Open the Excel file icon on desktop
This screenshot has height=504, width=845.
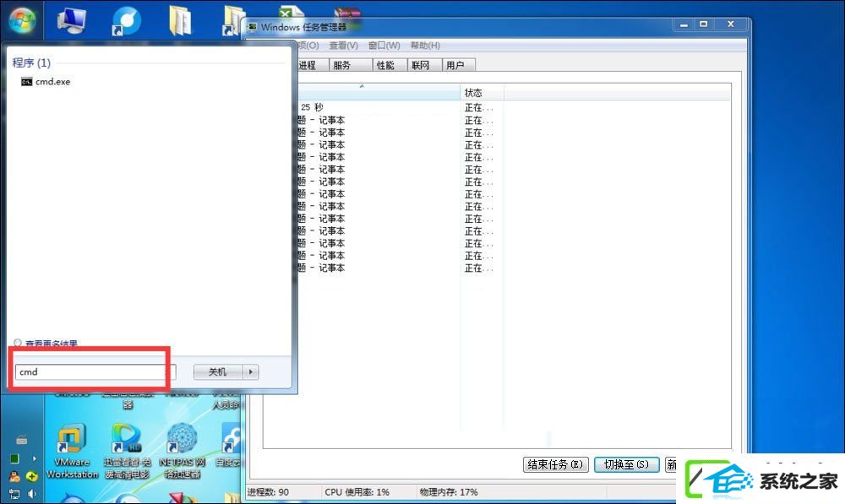[x=291, y=12]
